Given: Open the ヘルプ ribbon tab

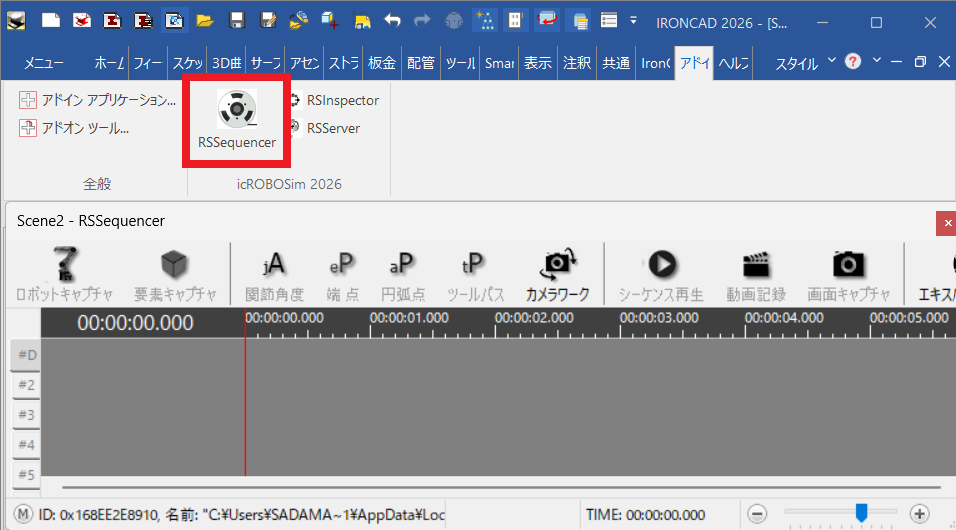Looking at the screenshot, I should click(733, 63).
